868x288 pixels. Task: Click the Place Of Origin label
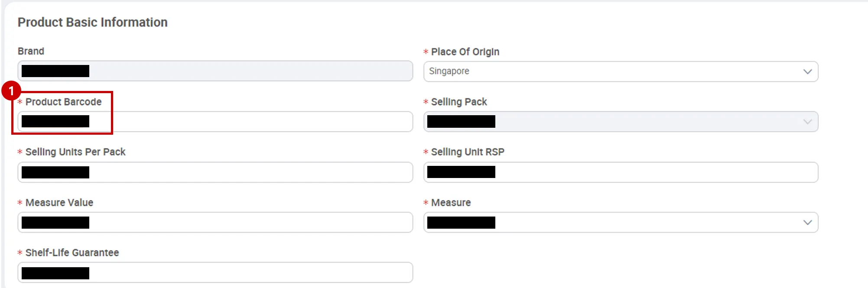point(465,52)
